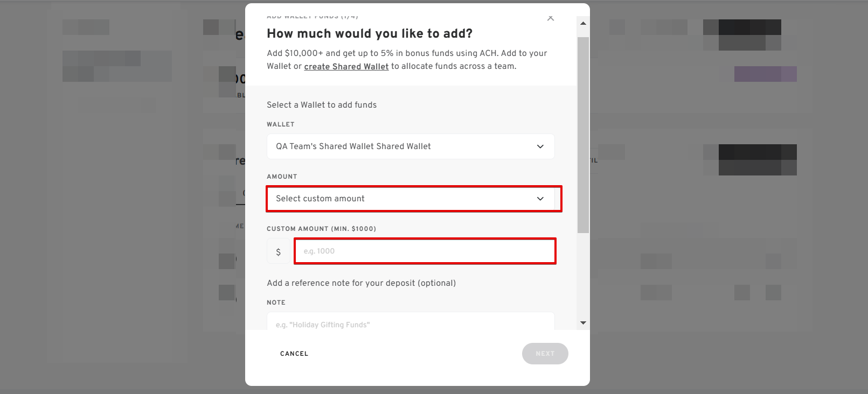This screenshot has width=868, height=394.
Task: Click the Amount dropdown chevron arrow
Action: [x=540, y=199]
